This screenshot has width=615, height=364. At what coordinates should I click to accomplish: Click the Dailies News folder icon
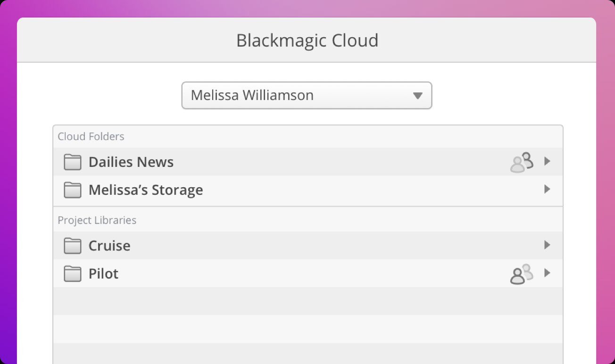tap(72, 162)
